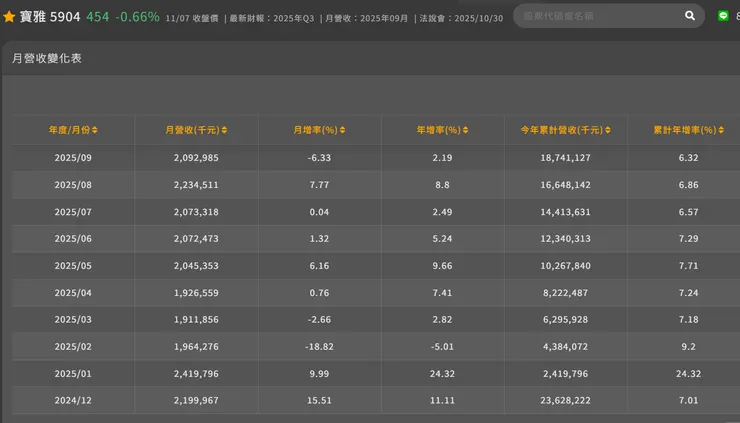Click yearly growth value 11.11
Viewport: 740px width, 423px height.
(x=442, y=400)
